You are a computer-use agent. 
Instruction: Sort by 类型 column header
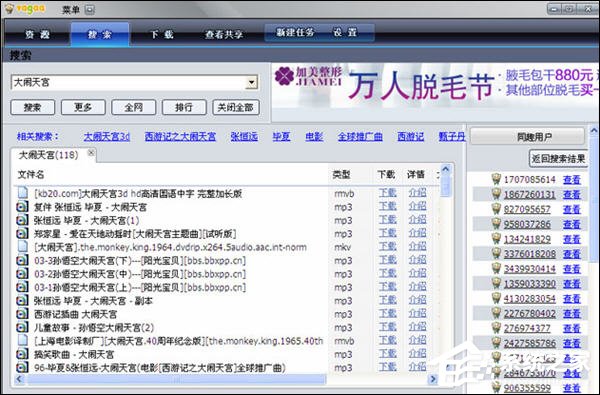click(341, 175)
